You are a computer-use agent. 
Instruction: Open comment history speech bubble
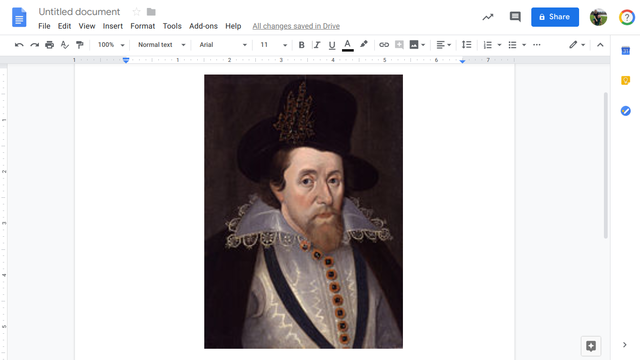(515, 17)
